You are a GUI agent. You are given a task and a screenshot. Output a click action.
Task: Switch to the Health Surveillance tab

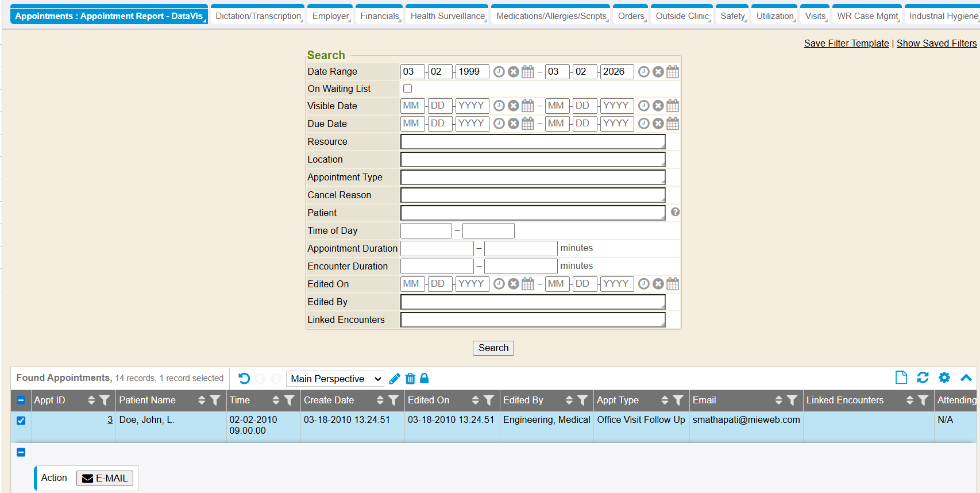click(x=447, y=16)
